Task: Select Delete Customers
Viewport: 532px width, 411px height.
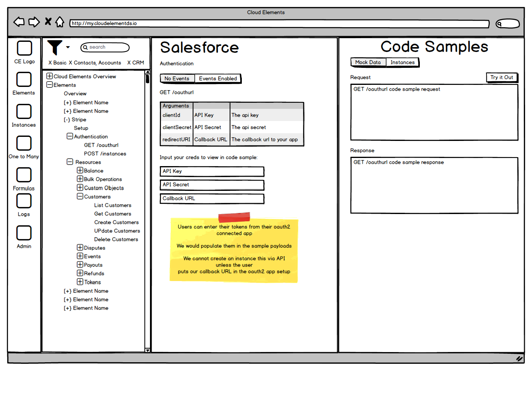Action: click(x=116, y=240)
